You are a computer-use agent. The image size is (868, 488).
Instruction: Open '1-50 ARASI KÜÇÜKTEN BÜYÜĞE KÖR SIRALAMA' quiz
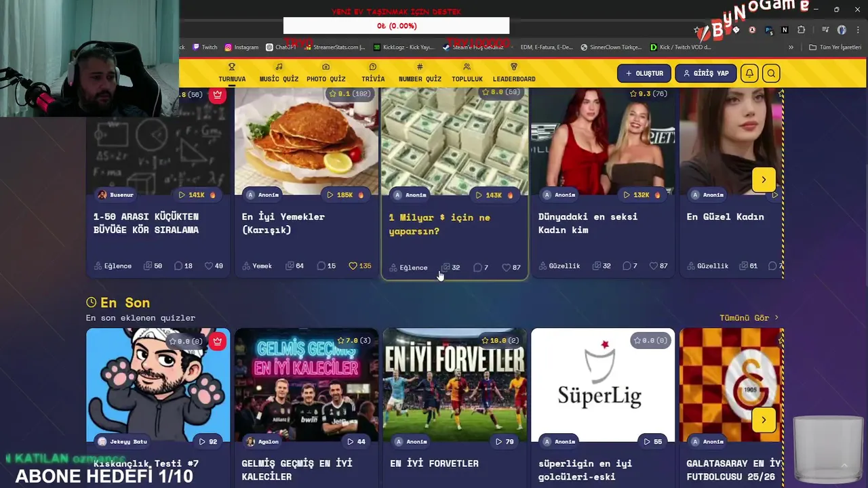coord(146,223)
